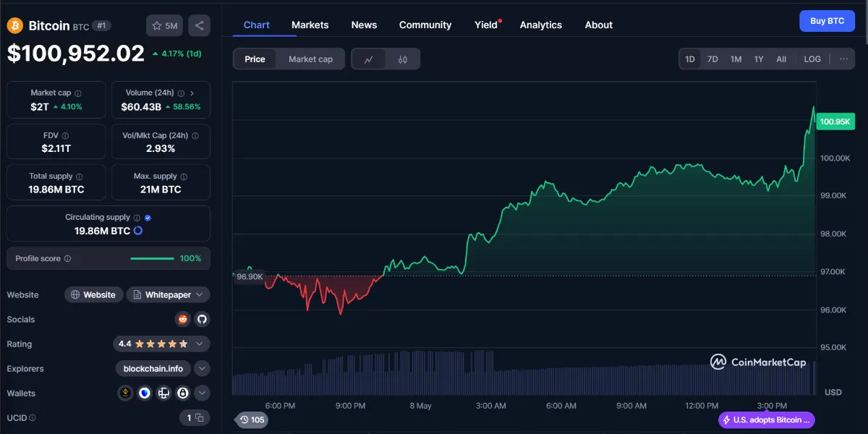Screen dimensions: 868x434
Task: Click the Profile score 100% progress bar
Action: 152,259
